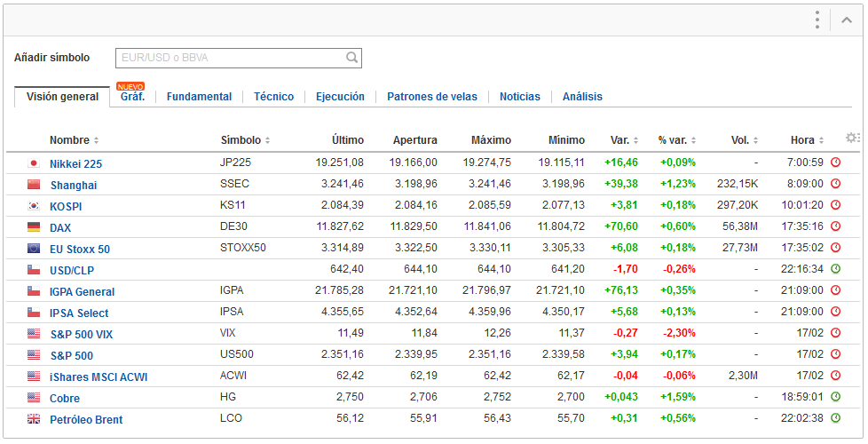Click the STOXX50 symbol cell

(243, 248)
